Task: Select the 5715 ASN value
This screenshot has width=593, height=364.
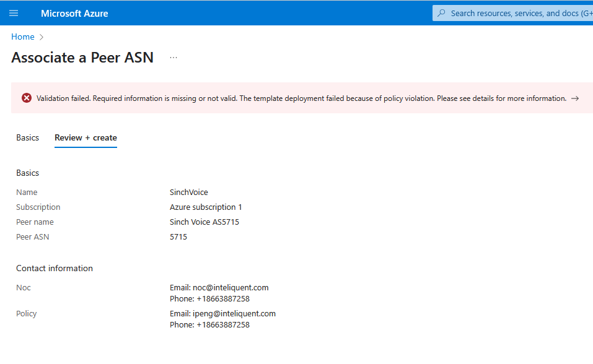Action: 178,236
